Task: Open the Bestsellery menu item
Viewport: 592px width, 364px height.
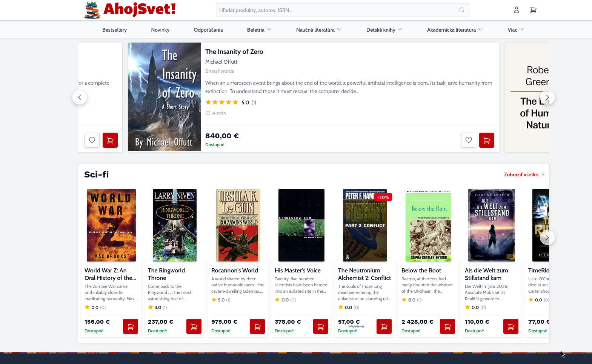Action: point(114,30)
